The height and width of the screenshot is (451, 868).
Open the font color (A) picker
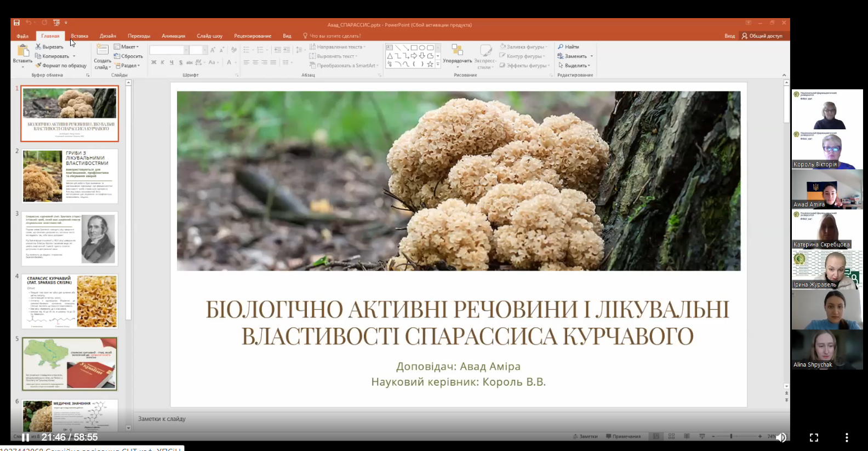[x=230, y=62]
